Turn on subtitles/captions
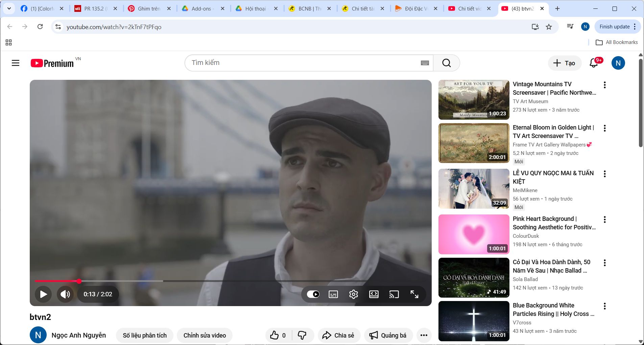The image size is (644, 345). tap(333, 294)
